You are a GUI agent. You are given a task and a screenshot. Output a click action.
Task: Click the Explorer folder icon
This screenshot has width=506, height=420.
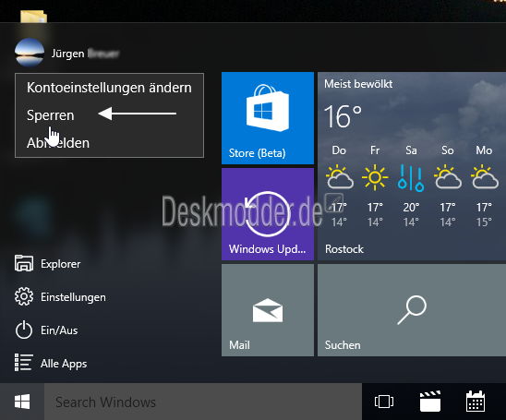(24, 263)
